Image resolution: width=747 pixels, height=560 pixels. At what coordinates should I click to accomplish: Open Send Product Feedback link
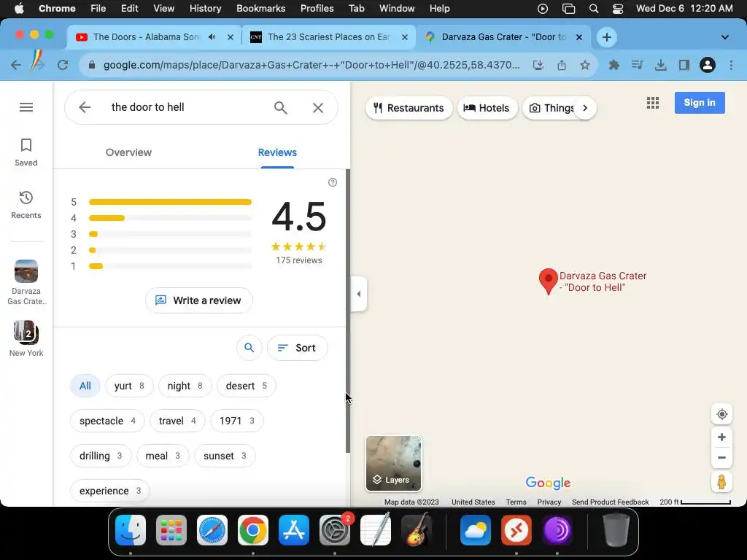(611, 502)
